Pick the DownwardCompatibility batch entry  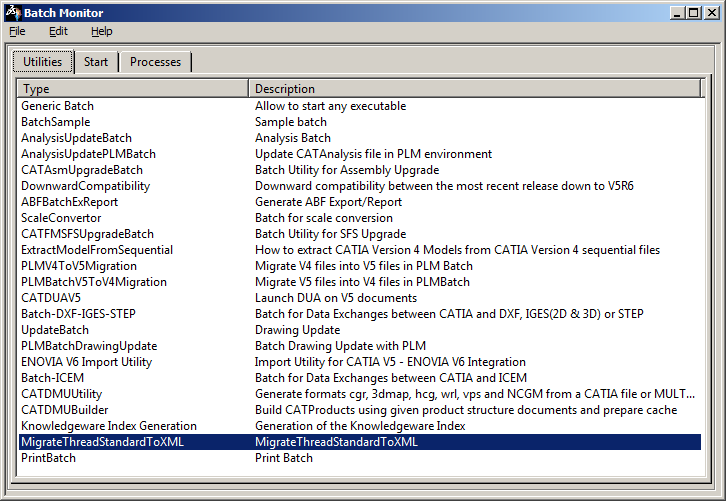pyautogui.click(x=85, y=186)
